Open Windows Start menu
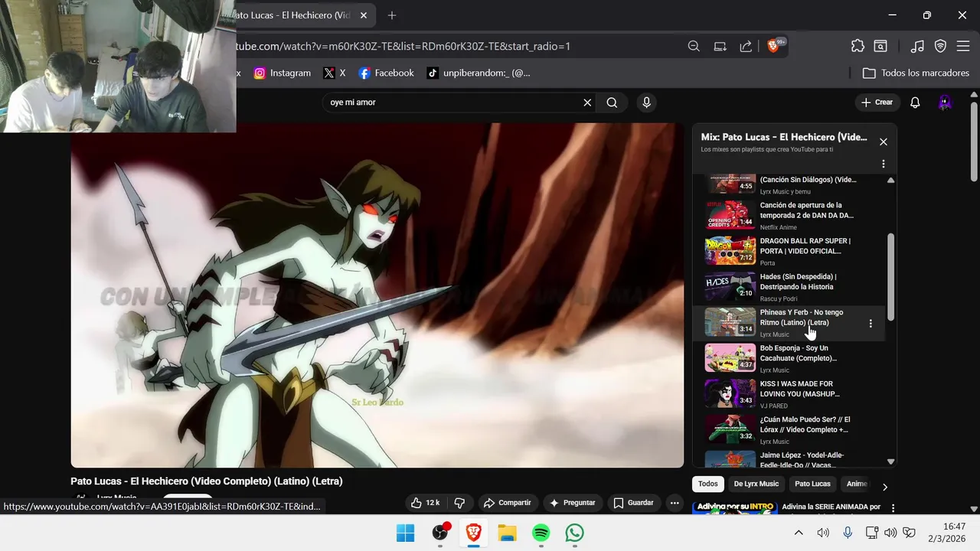This screenshot has width=980, height=551. (x=405, y=533)
